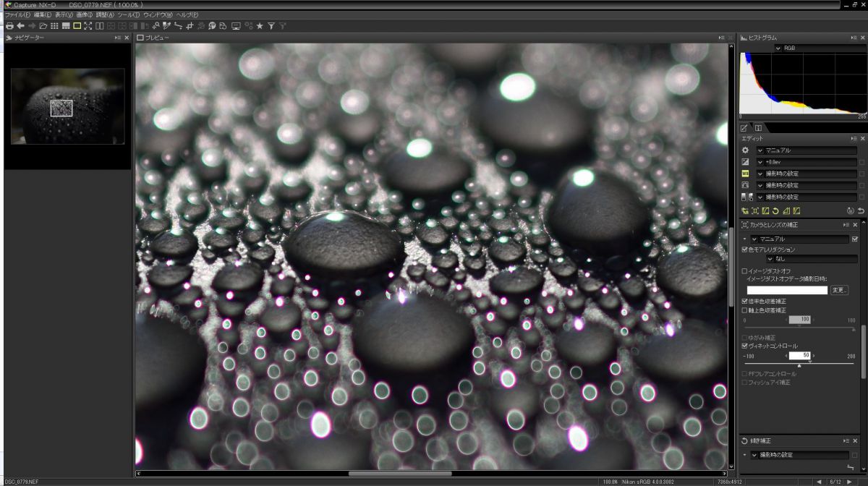Screen dimensions: 868x486
Task: Open the ファイル menu
Action: (17, 14)
